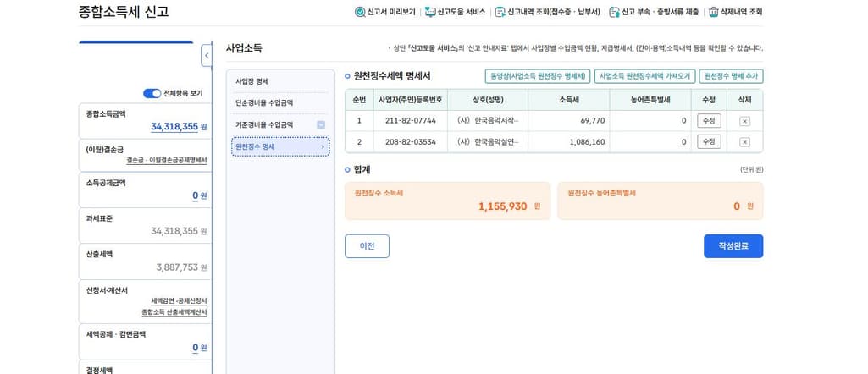Click 신고 부속·증빙서류 제출 icon

point(614,12)
